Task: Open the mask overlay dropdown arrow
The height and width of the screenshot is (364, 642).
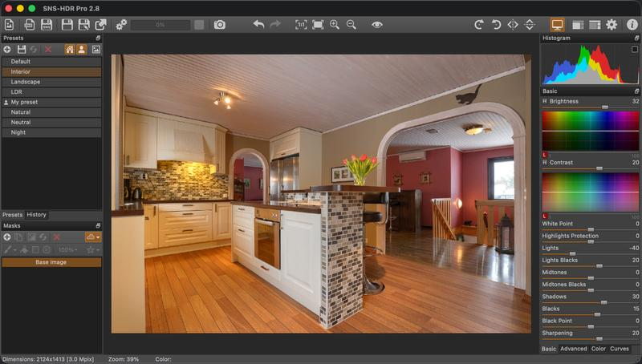Action: 98,237
